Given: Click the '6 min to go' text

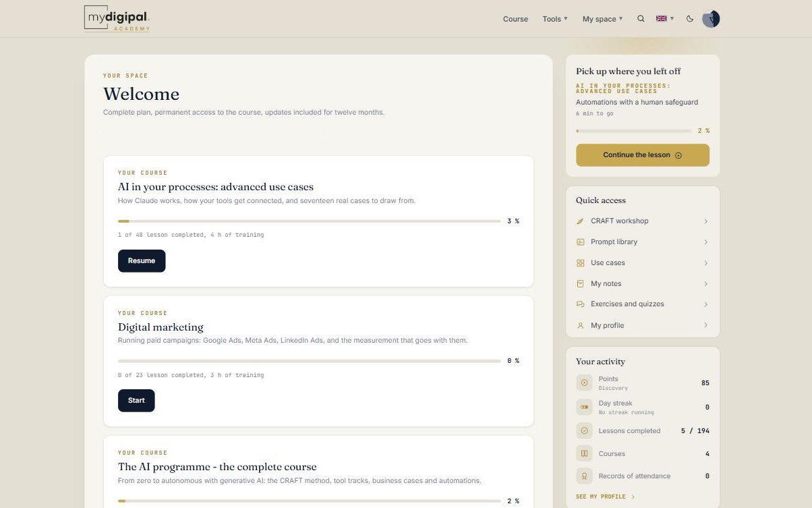Looking at the screenshot, I should 594,113.
